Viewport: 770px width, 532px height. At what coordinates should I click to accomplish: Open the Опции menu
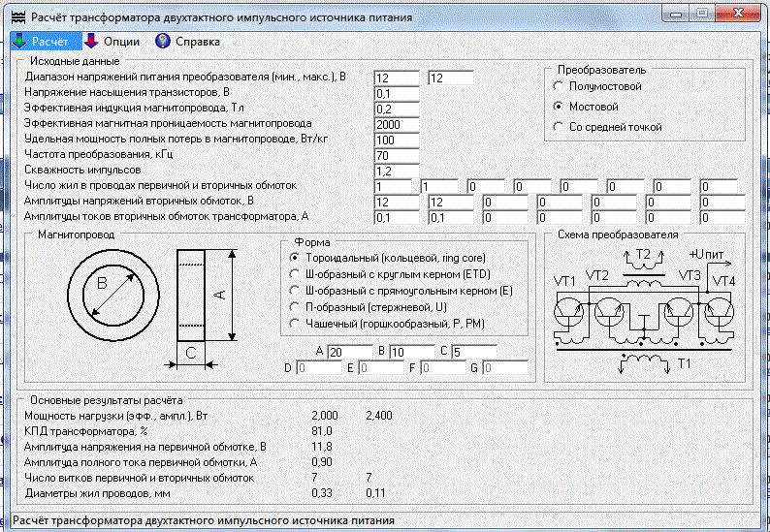click(x=112, y=42)
